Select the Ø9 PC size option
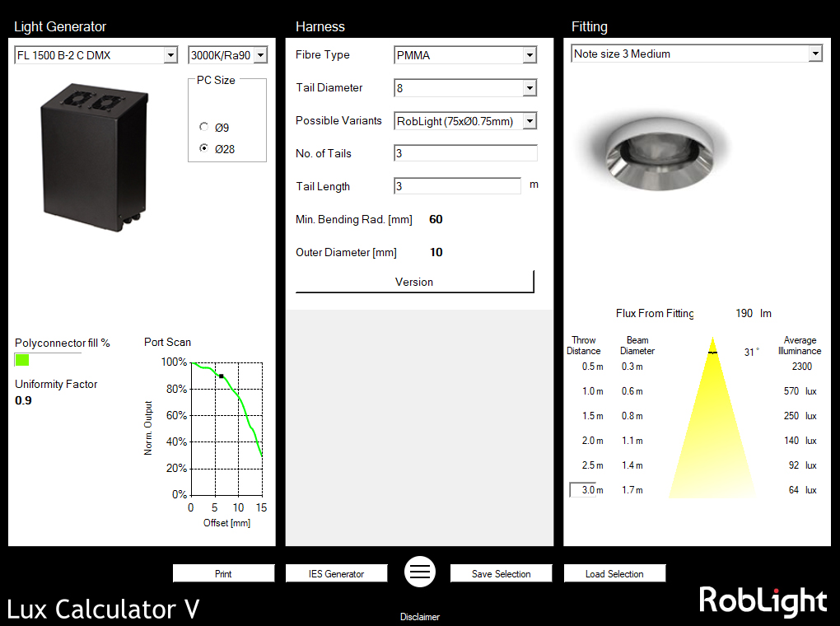 203,127
